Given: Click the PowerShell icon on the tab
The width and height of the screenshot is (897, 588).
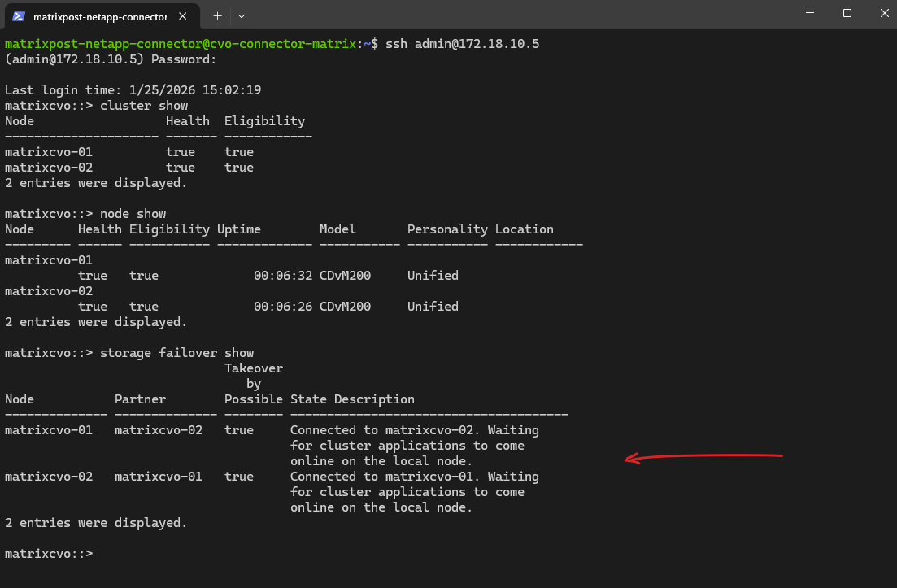Looking at the screenshot, I should pyautogui.click(x=18, y=15).
